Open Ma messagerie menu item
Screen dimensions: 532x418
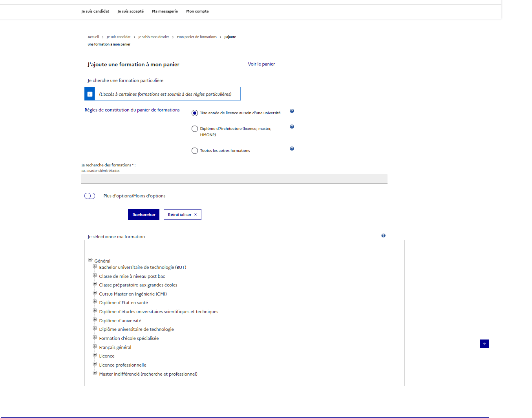(x=165, y=11)
